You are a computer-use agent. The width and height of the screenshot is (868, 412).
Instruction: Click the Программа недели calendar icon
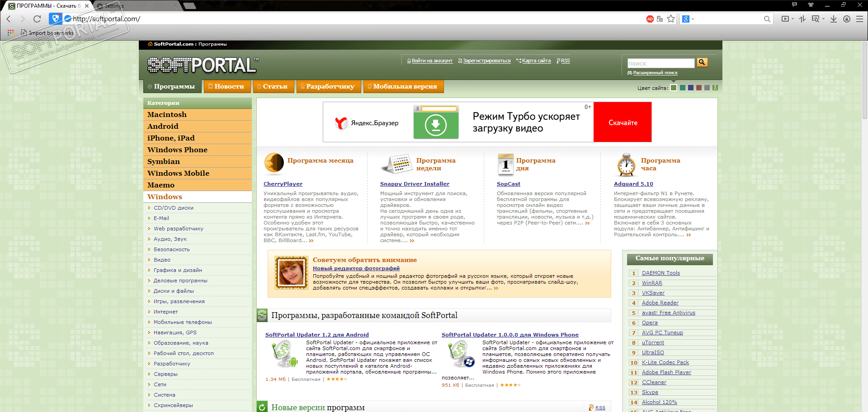point(396,164)
